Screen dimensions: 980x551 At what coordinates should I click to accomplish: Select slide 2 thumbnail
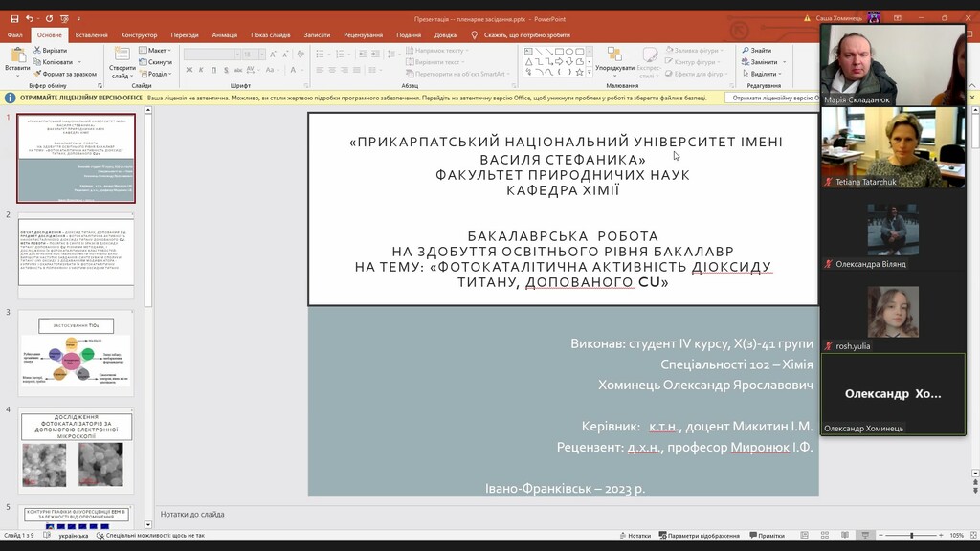coord(77,256)
